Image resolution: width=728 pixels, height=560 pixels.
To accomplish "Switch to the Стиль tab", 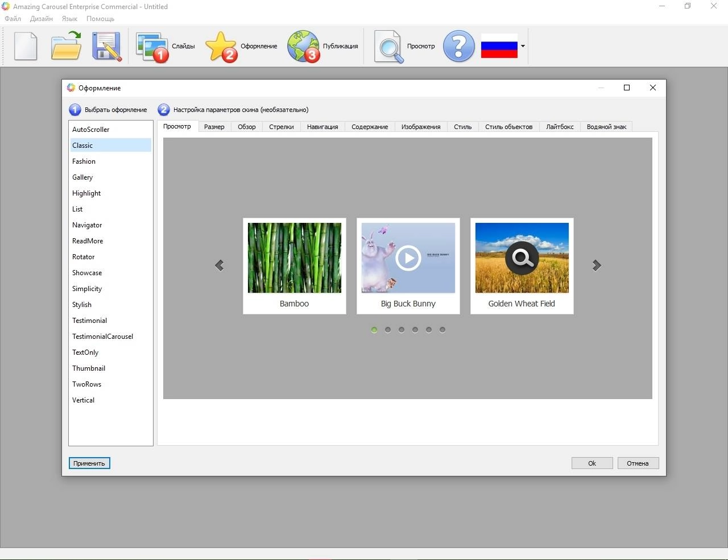I will (463, 127).
